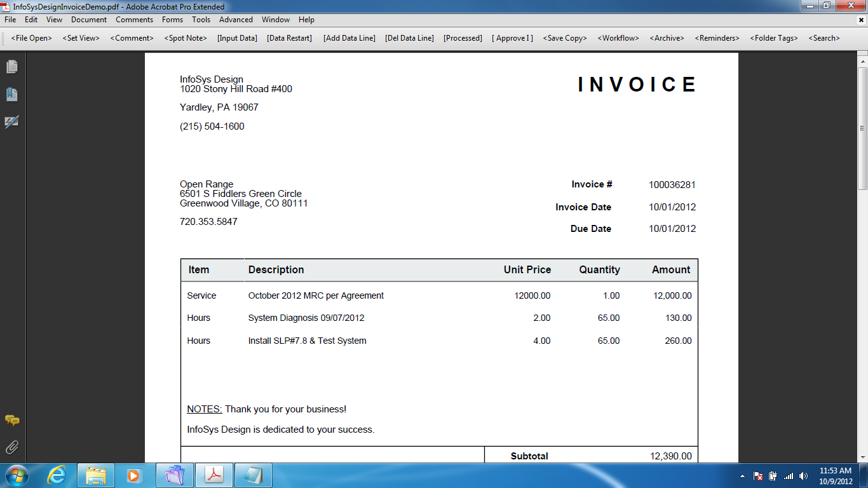Open Windows Explorer from the taskbar
The image size is (868, 488).
[x=96, y=475]
